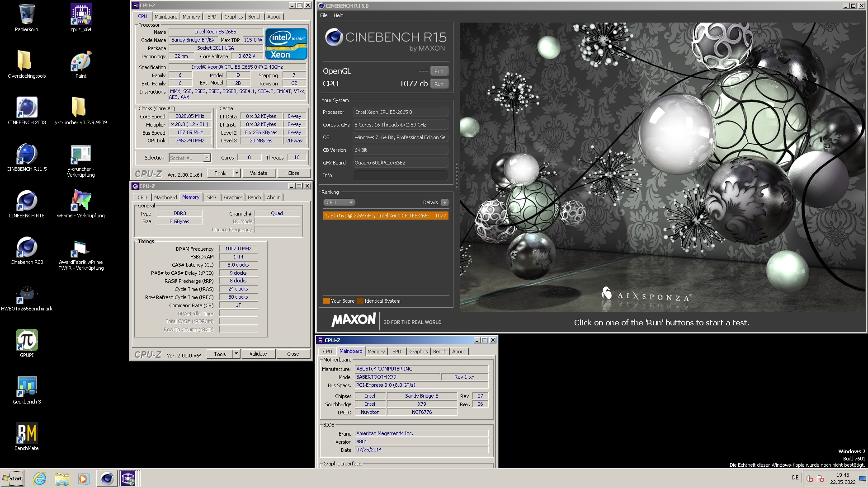Click DE language indicator in tray
This screenshot has height=488, width=868.
coord(795,478)
